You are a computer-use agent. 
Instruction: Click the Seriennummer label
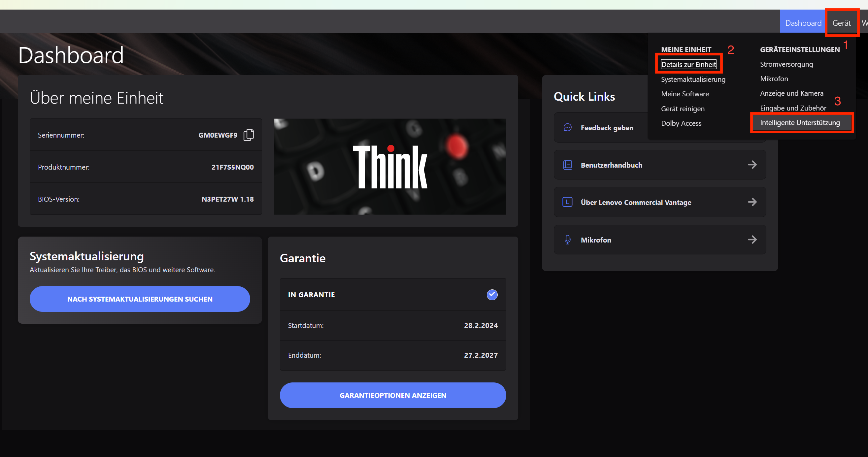tap(61, 135)
